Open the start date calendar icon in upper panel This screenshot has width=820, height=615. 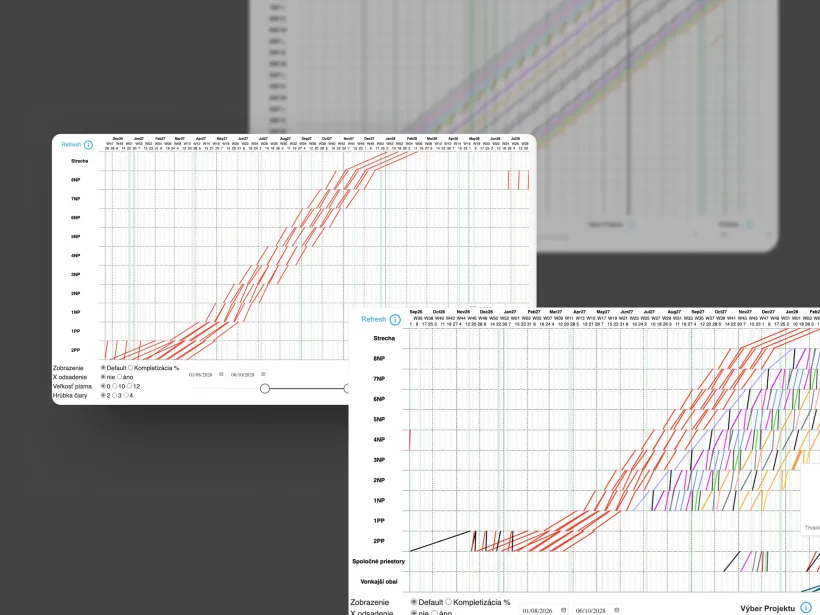[221, 374]
